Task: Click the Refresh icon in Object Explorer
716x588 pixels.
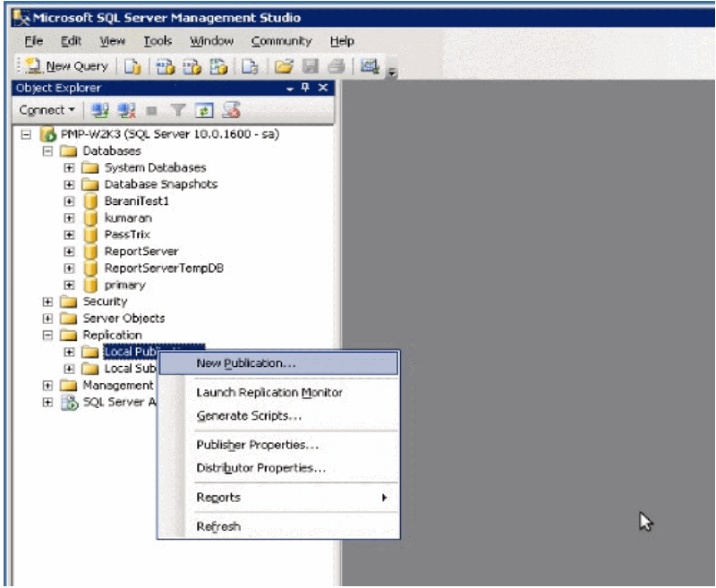Action: coord(204,110)
